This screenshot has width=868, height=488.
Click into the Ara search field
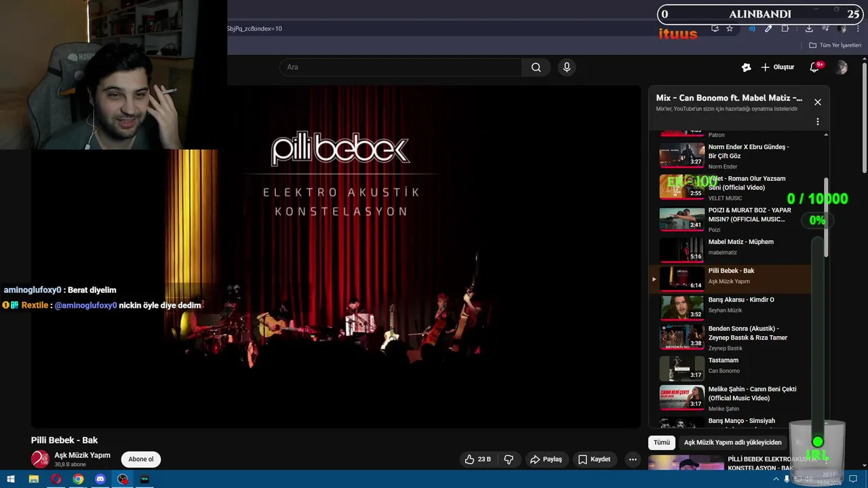pyautogui.click(x=400, y=67)
